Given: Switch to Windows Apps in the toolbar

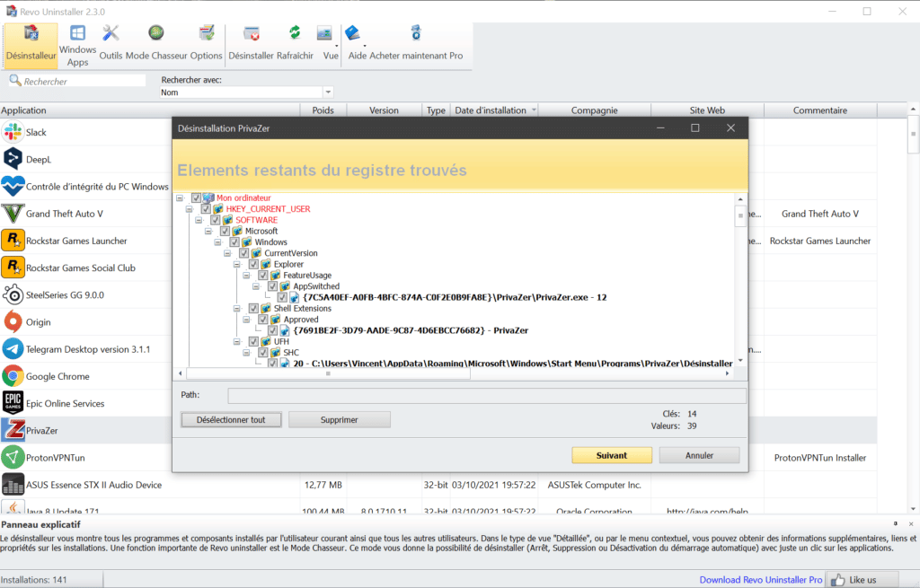Looking at the screenshot, I should point(77,45).
